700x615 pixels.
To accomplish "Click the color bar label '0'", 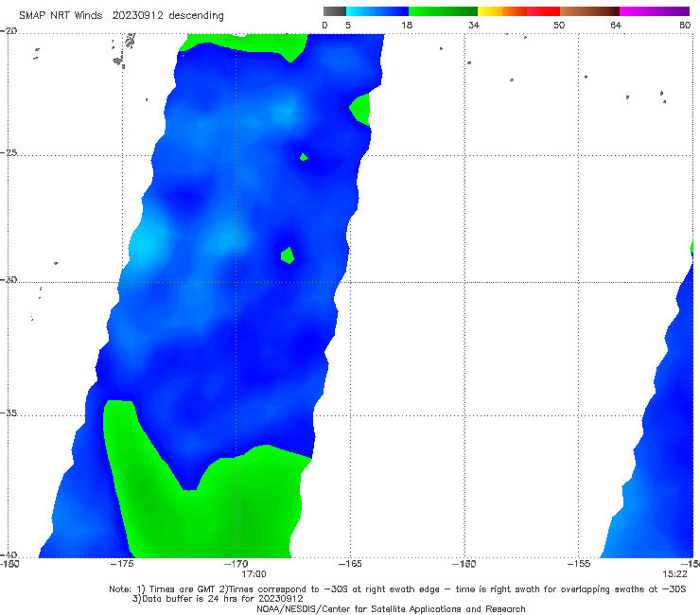I will tap(324, 25).
